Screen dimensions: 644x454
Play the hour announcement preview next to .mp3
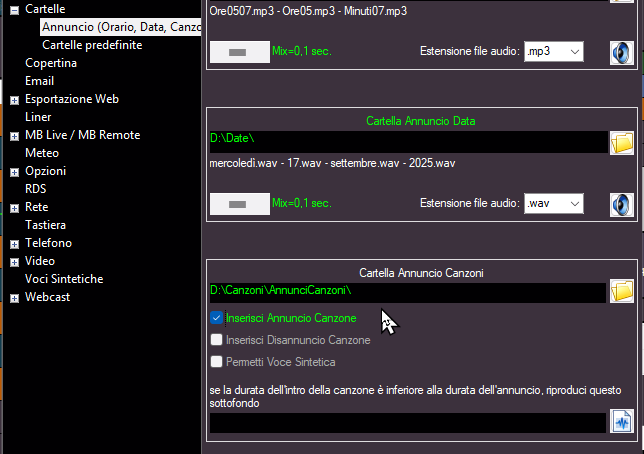click(622, 52)
